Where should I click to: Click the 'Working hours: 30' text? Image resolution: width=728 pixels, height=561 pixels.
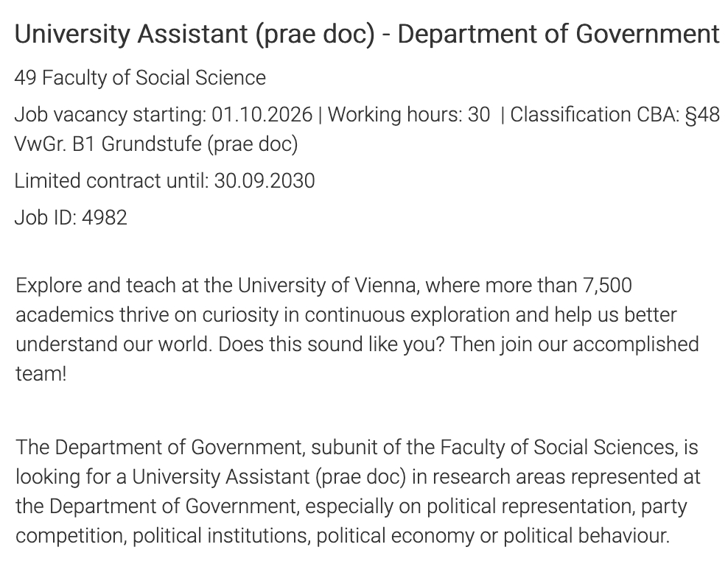coord(408,115)
